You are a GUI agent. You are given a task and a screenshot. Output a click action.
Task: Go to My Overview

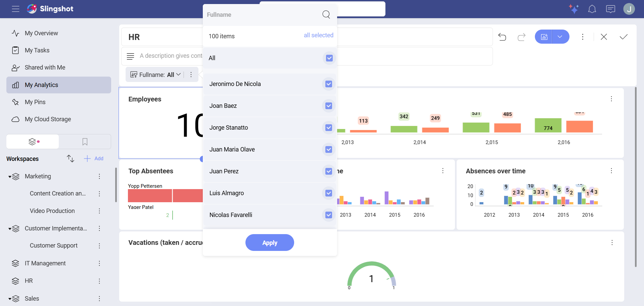pyautogui.click(x=58, y=33)
